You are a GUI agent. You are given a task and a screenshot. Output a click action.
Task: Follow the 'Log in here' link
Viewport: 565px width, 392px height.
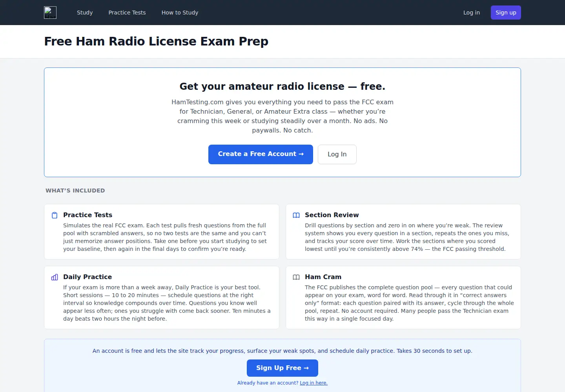tap(313, 383)
